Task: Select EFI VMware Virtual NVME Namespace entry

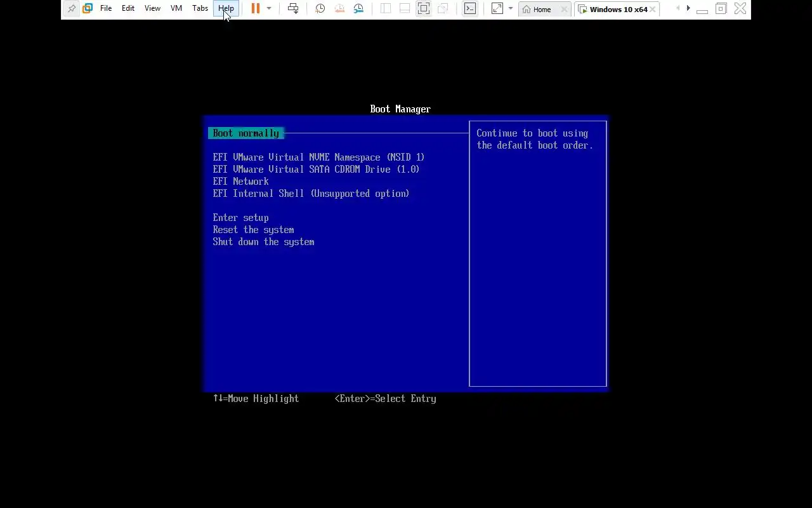Action: pyautogui.click(x=318, y=157)
